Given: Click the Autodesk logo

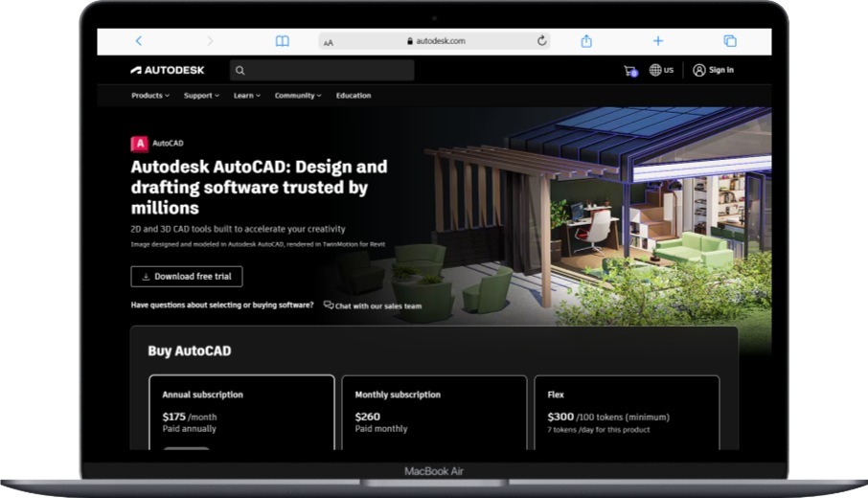Looking at the screenshot, I should [x=167, y=70].
